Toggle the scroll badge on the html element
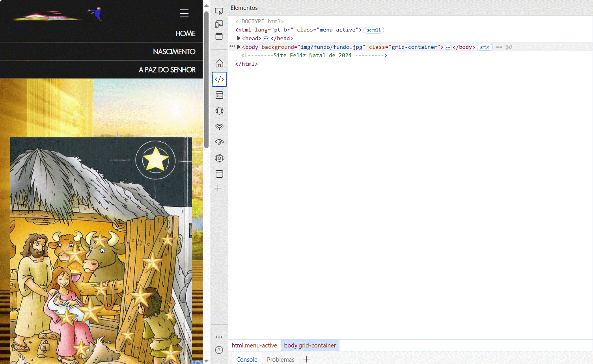This screenshot has width=593, height=364. pyautogui.click(x=373, y=30)
